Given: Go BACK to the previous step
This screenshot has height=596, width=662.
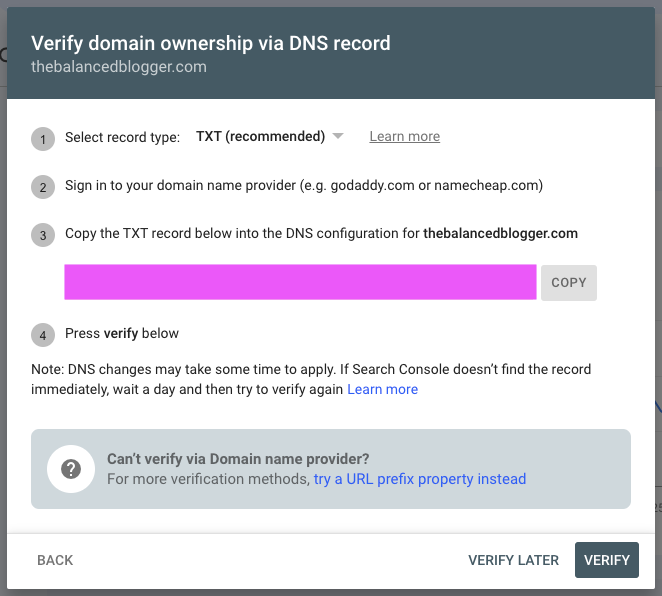Looking at the screenshot, I should [x=55, y=560].
